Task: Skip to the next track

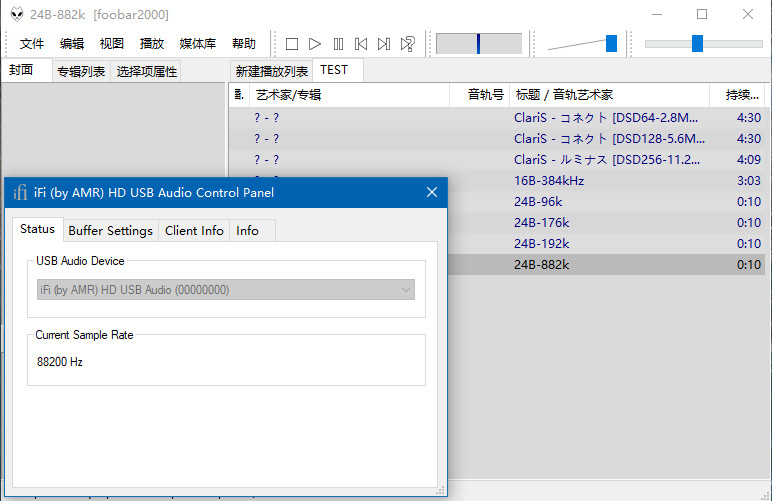Action: 384,44
